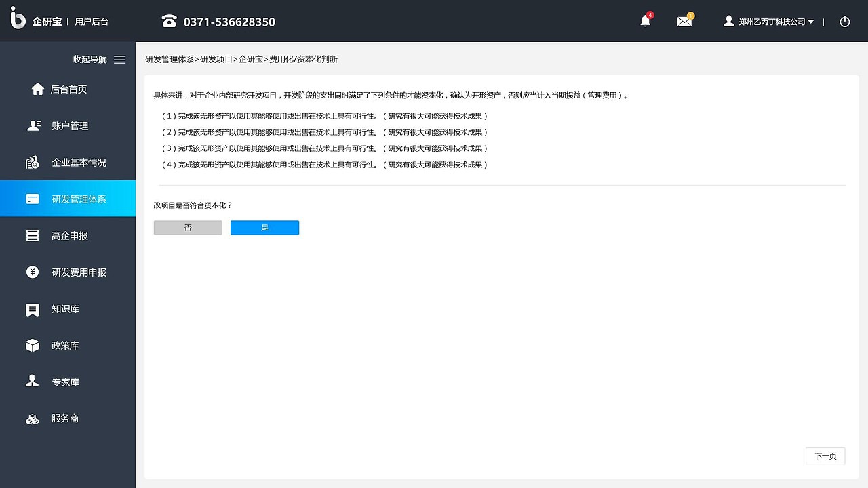Click condition line (1)
This screenshot has width=868, height=488.
[x=324, y=116]
